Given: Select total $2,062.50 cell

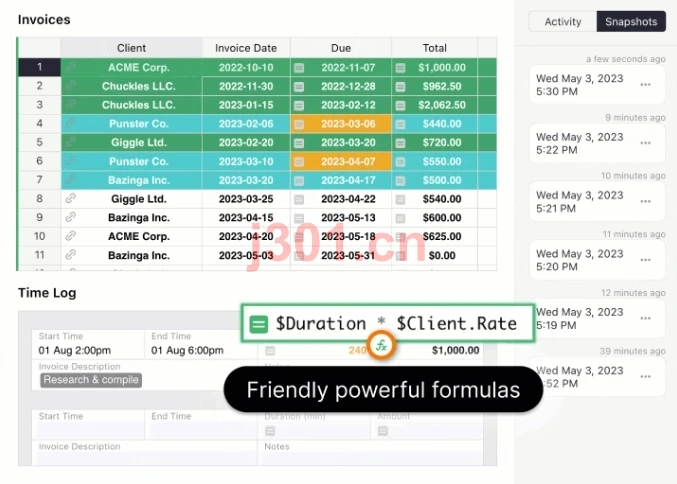Looking at the screenshot, I should pos(434,105).
